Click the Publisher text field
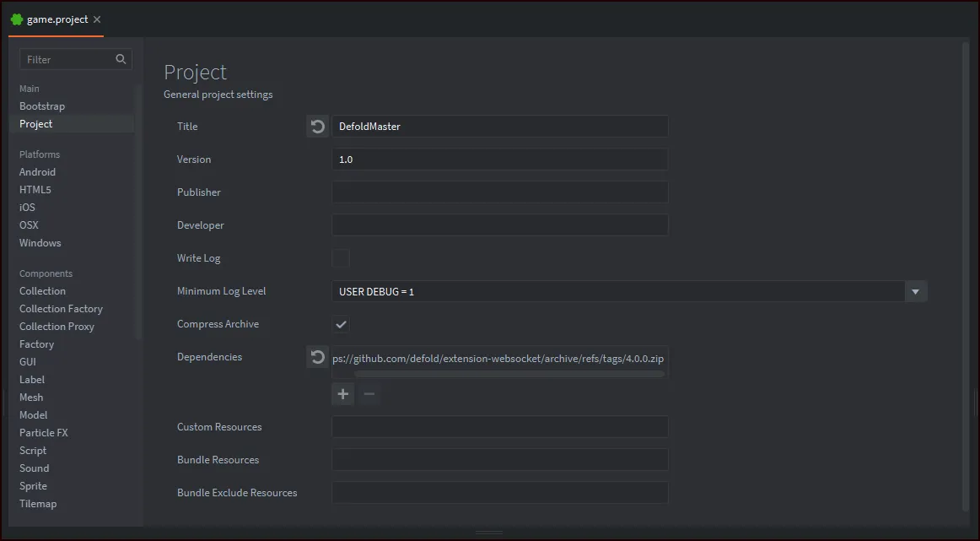Image resolution: width=980 pixels, height=541 pixels. coord(499,192)
